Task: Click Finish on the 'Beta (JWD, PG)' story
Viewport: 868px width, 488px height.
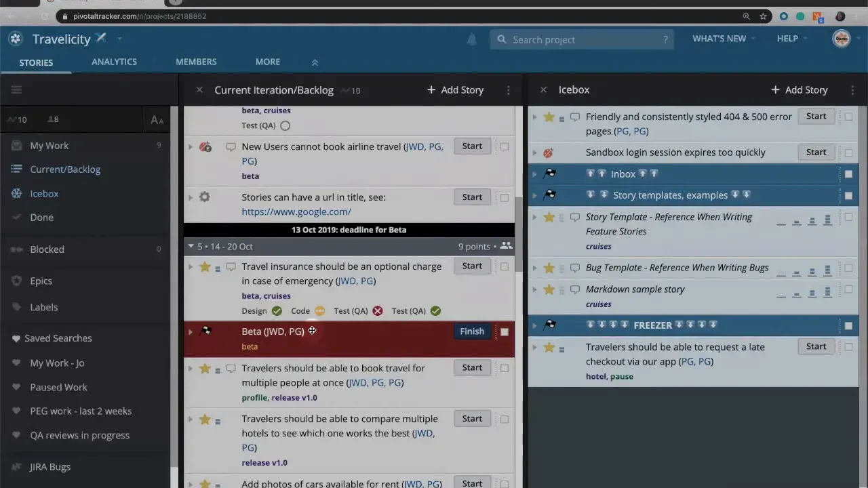Action: (472, 331)
